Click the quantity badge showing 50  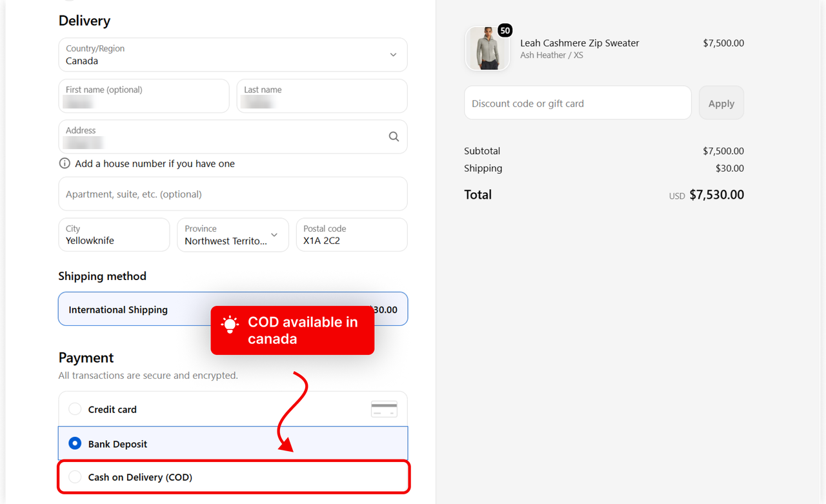[505, 30]
